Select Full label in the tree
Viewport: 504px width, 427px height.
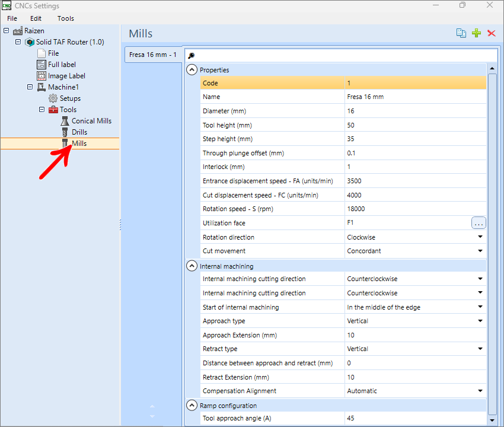point(62,65)
